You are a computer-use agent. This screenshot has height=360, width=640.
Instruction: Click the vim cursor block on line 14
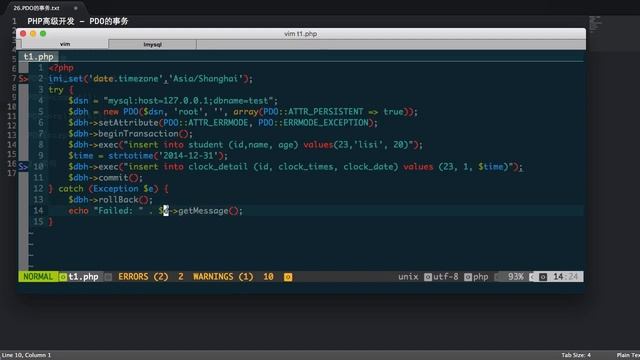pyautogui.click(x=166, y=211)
